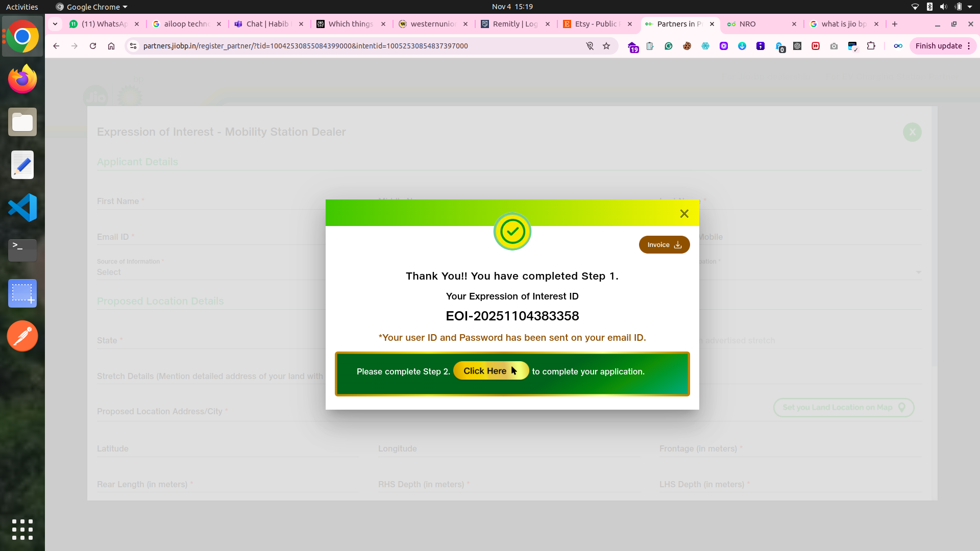Open a new browser tab
This screenshot has height=551, width=980.
pyautogui.click(x=895, y=24)
